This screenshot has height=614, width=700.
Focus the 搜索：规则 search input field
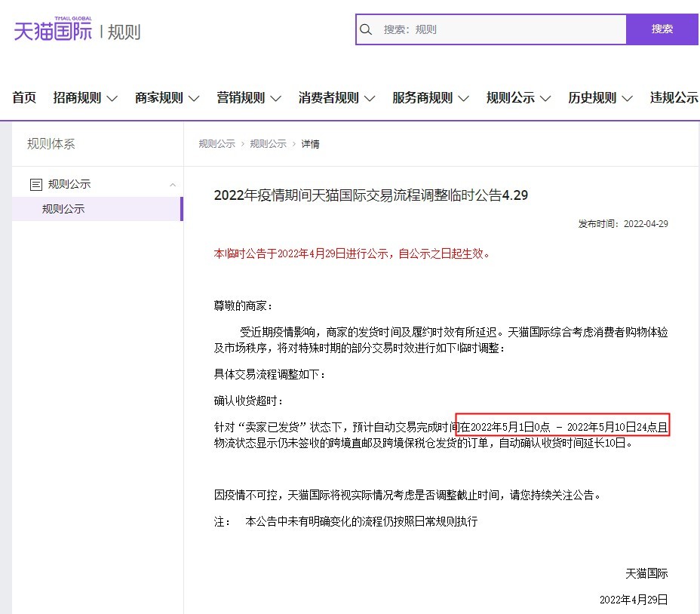491,29
